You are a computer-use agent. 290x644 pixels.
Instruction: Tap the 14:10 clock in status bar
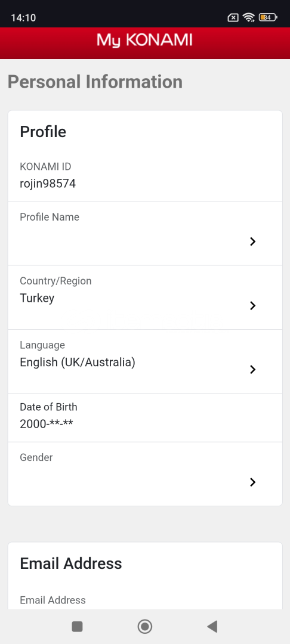click(23, 18)
